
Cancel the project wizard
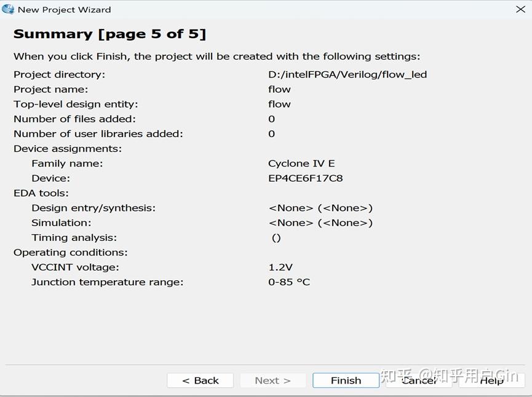click(x=419, y=380)
